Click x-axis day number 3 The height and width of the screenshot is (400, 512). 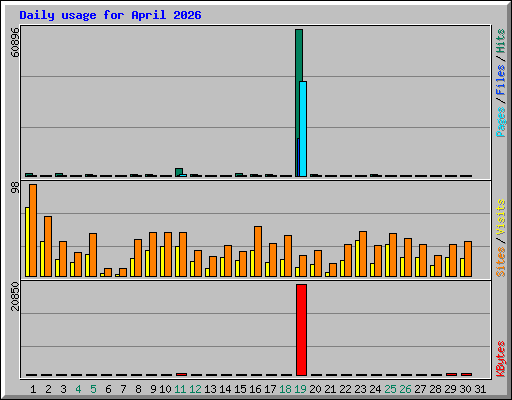[63, 389]
